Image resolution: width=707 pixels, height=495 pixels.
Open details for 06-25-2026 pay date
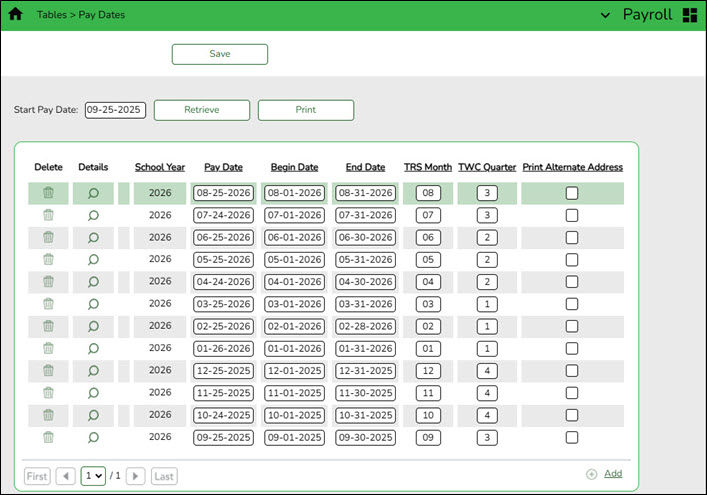[x=93, y=238]
